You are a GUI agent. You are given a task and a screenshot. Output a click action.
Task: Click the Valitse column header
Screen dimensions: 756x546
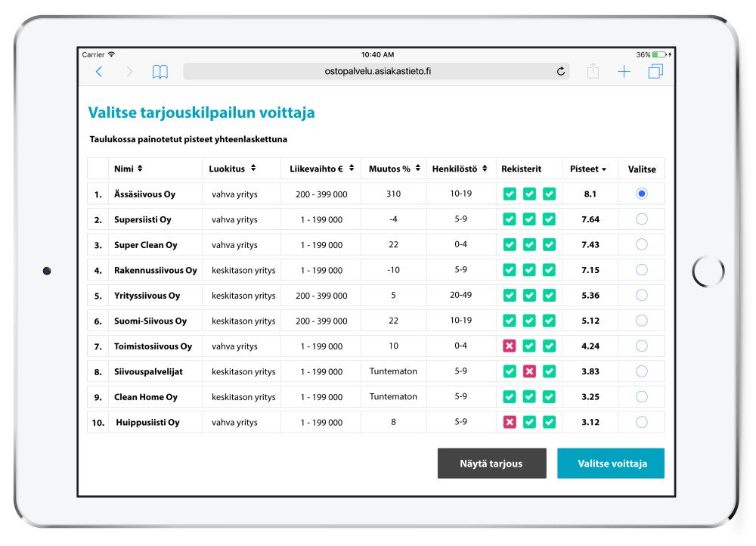(x=642, y=169)
